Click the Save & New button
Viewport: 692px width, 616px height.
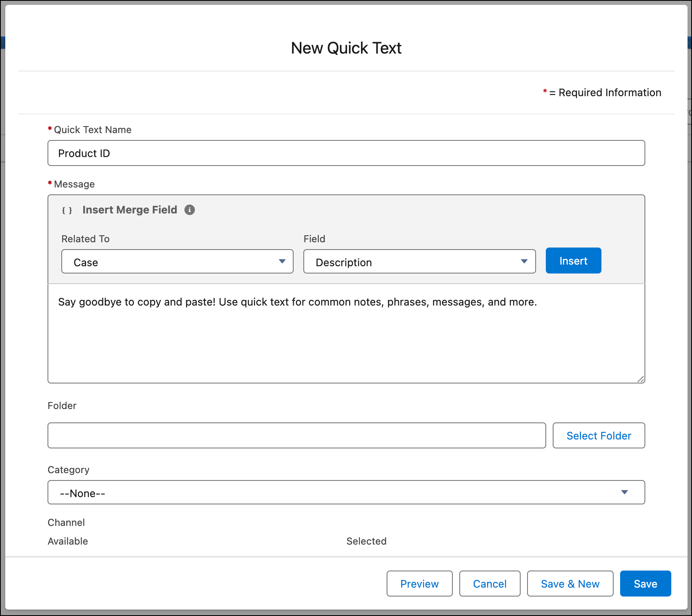tap(570, 584)
